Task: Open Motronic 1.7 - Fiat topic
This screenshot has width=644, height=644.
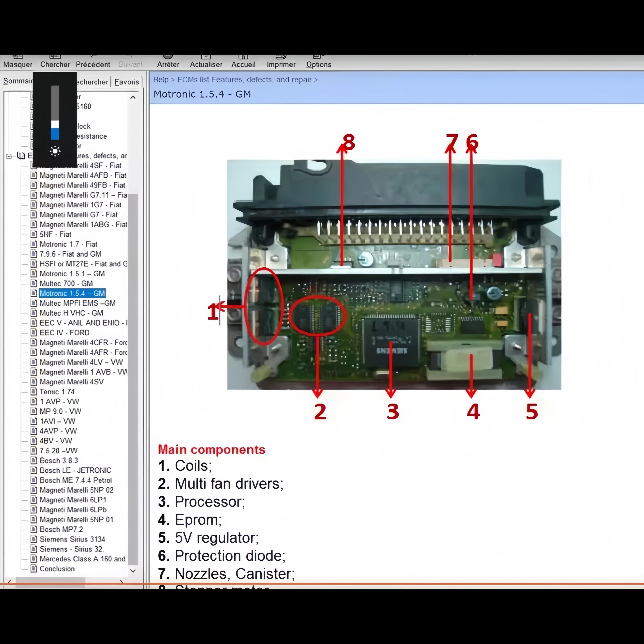Action: (x=68, y=244)
